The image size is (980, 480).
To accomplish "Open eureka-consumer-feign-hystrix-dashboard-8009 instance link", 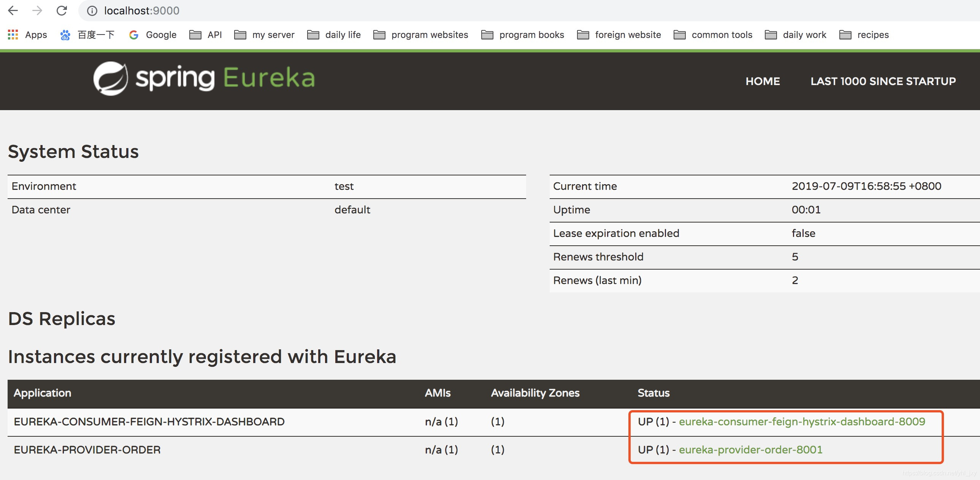I will (802, 422).
